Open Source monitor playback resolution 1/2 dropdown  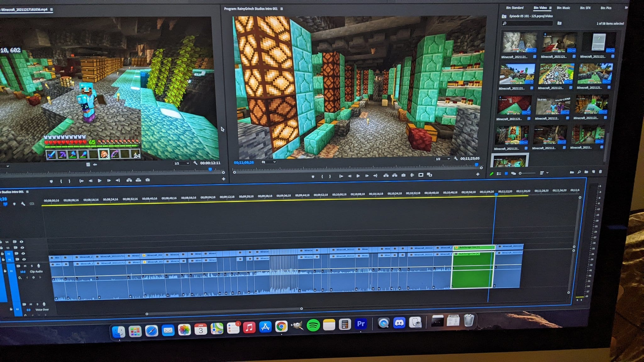coord(182,163)
